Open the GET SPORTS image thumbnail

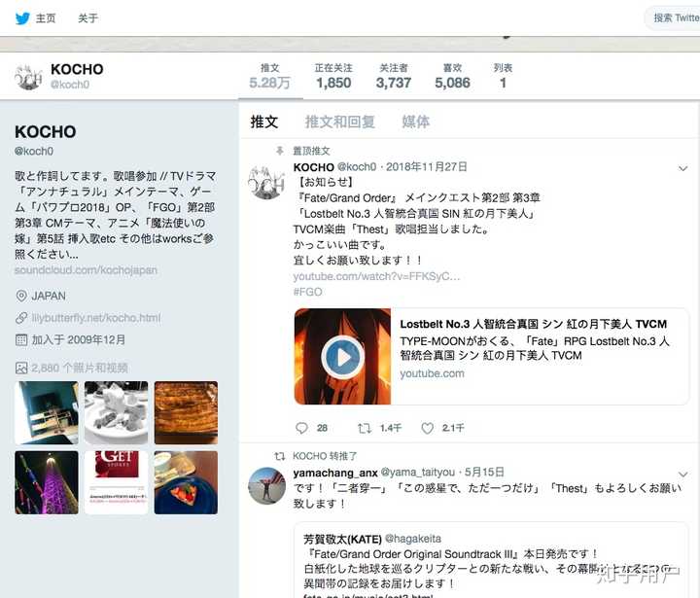click(x=116, y=482)
